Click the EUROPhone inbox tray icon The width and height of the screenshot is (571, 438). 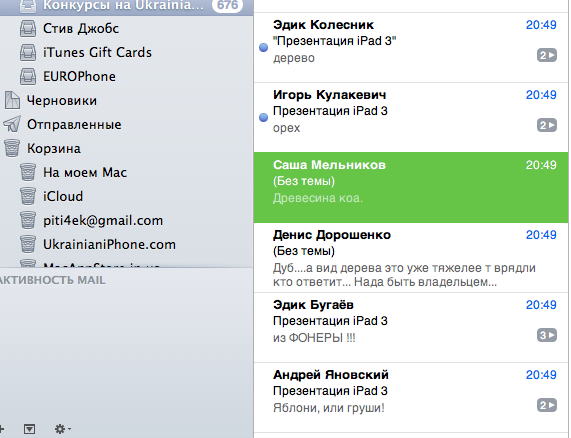pyautogui.click(x=28, y=76)
